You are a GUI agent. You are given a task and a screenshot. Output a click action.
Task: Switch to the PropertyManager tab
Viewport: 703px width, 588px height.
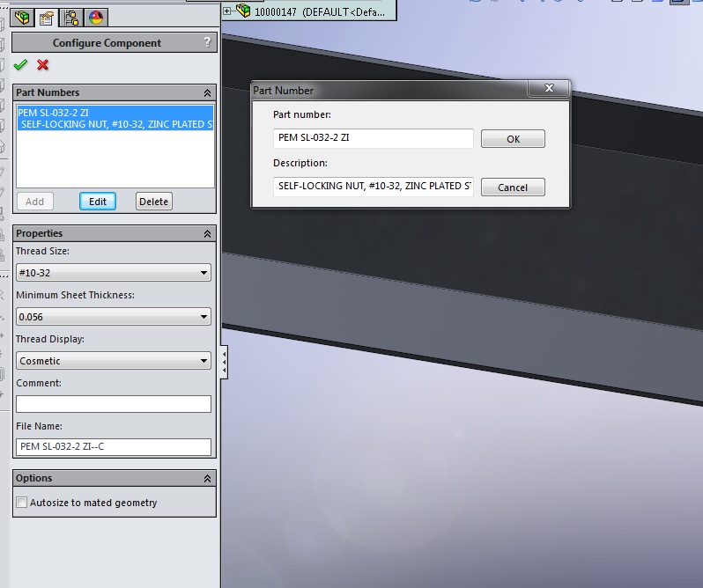(47, 18)
